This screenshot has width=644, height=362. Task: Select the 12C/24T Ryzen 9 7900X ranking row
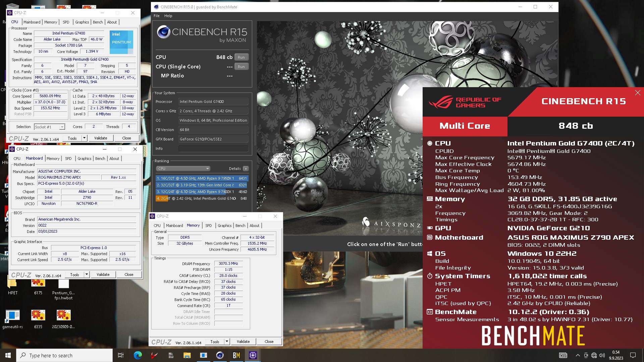(202, 192)
